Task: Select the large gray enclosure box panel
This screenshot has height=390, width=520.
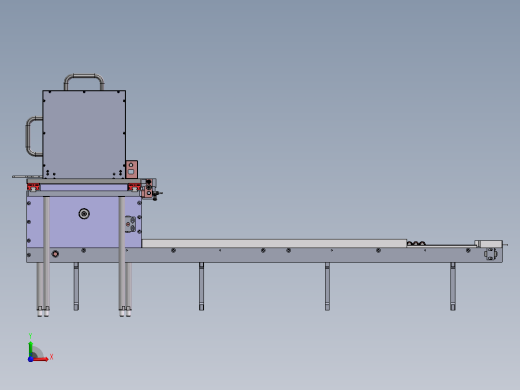Action: [x=84, y=134]
